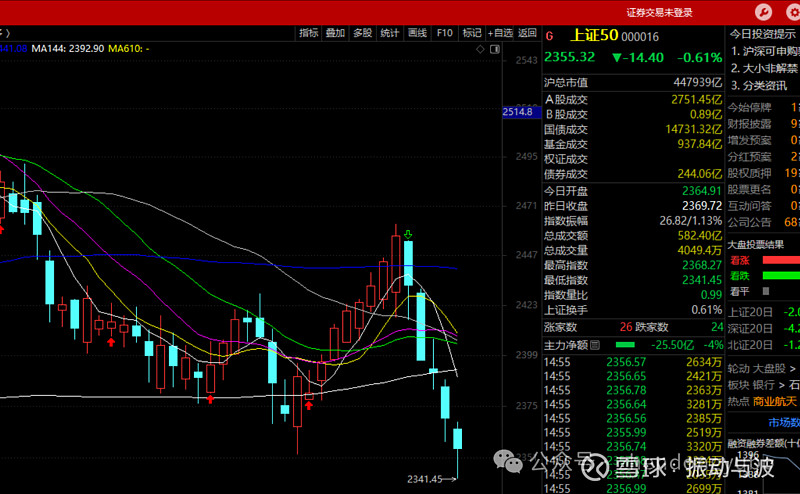Select tick row priced 2355.99

pos(633,432)
